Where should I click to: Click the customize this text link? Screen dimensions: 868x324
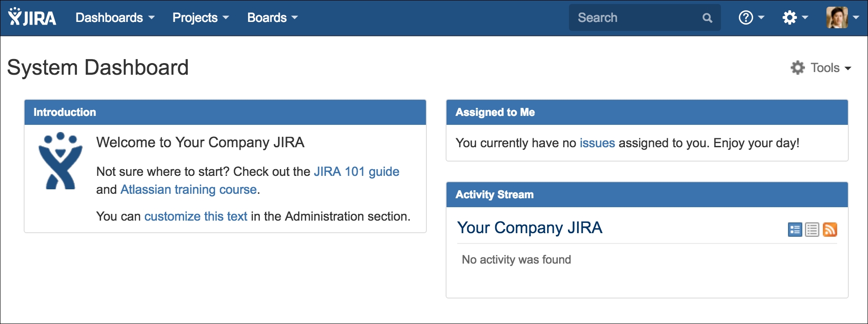[x=196, y=216]
